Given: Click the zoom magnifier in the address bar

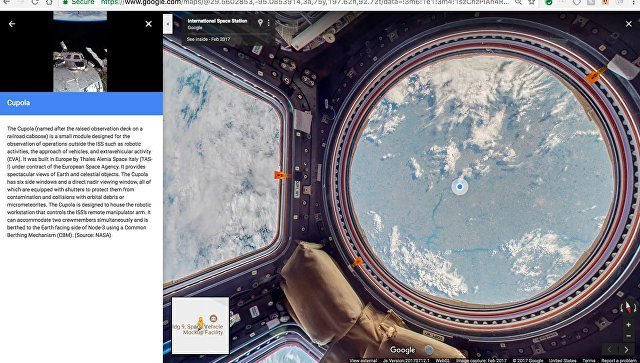Looking at the screenshot, I should coord(518,2).
